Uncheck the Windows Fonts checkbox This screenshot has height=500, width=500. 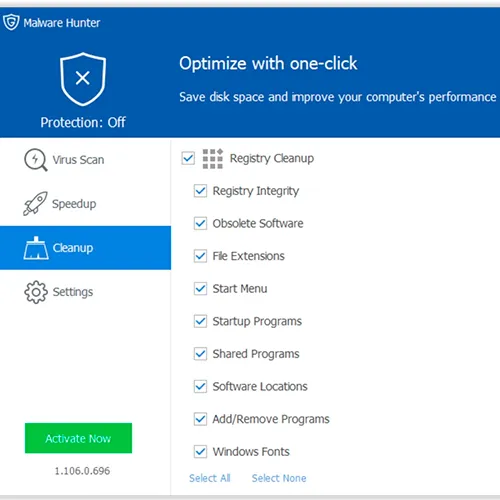click(x=200, y=452)
